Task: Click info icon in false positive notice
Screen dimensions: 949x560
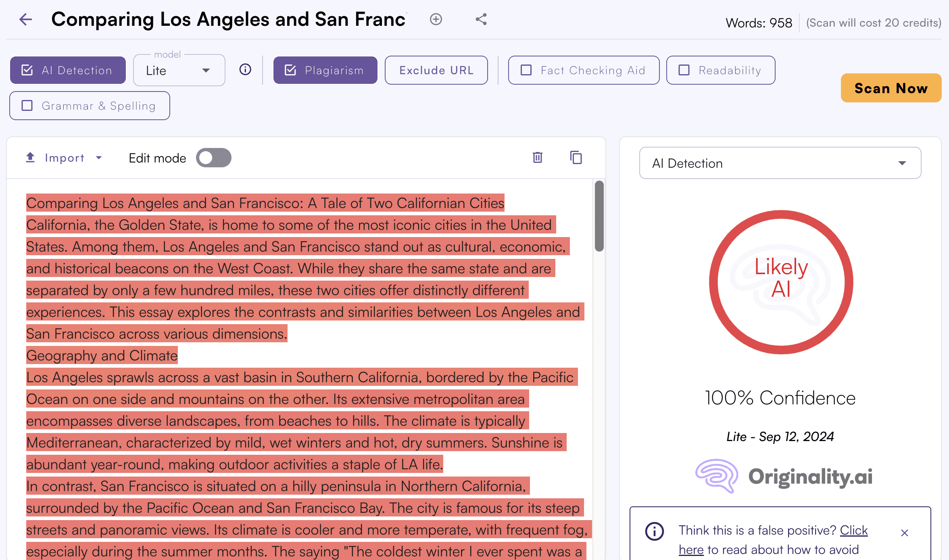Action: click(x=654, y=531)
